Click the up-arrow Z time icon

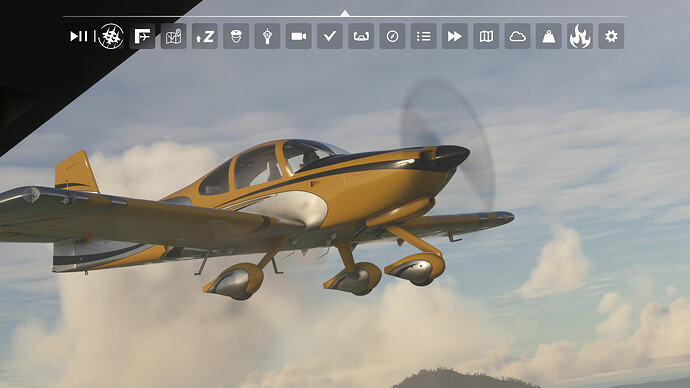pos(205,36)
